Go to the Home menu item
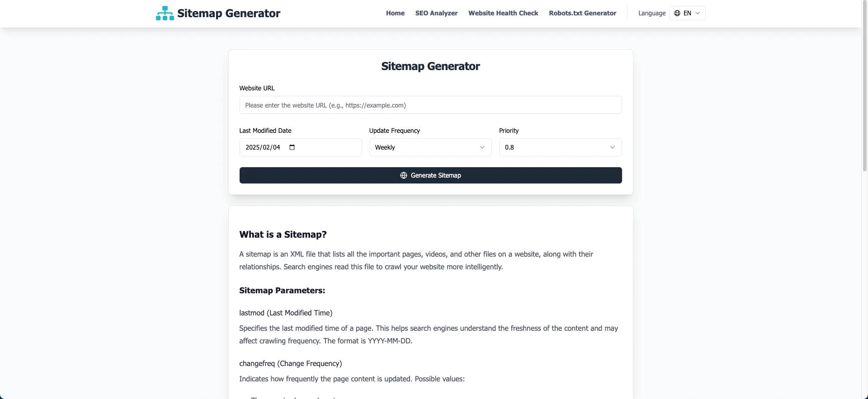 click(x=395, y=13)
